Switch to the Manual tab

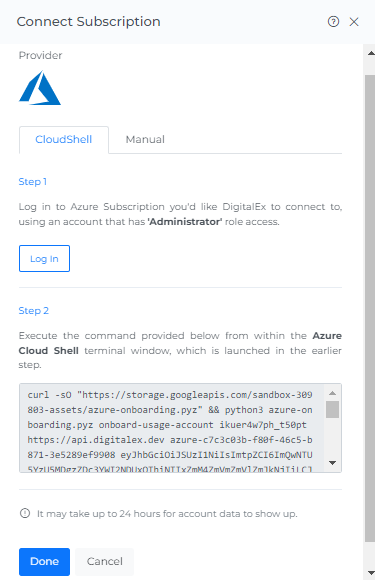click(145, 139)
